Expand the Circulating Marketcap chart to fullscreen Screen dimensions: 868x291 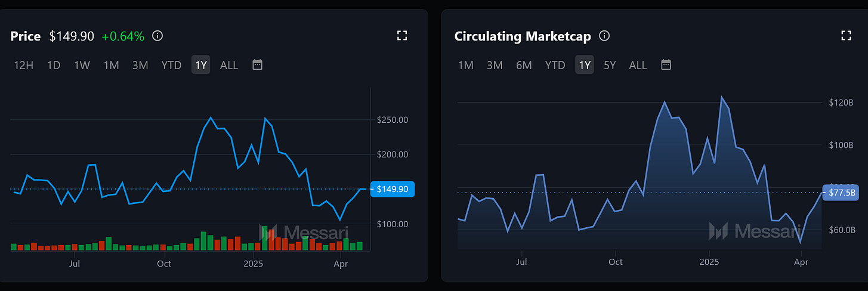[846, 36]
